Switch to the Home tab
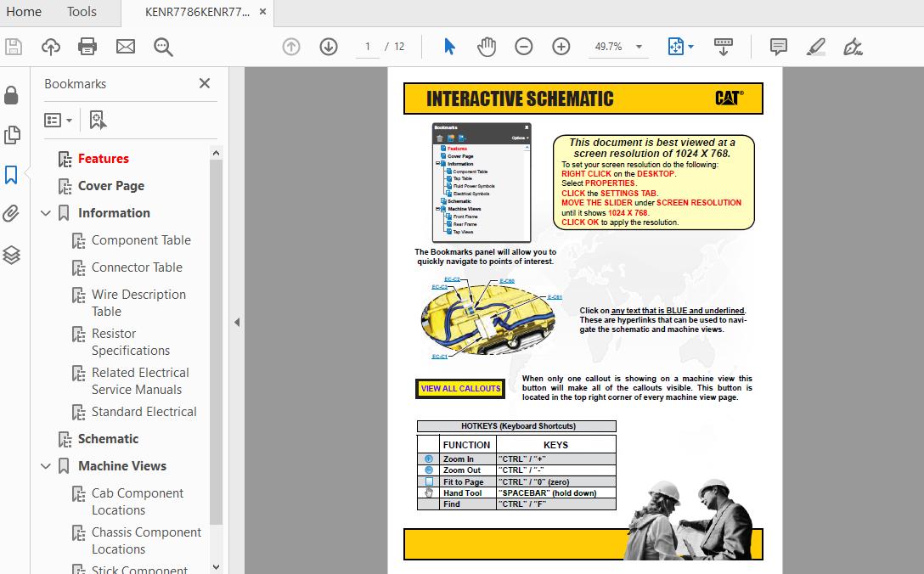This screenshot has height=574, width=924. [x=24, y=12]
